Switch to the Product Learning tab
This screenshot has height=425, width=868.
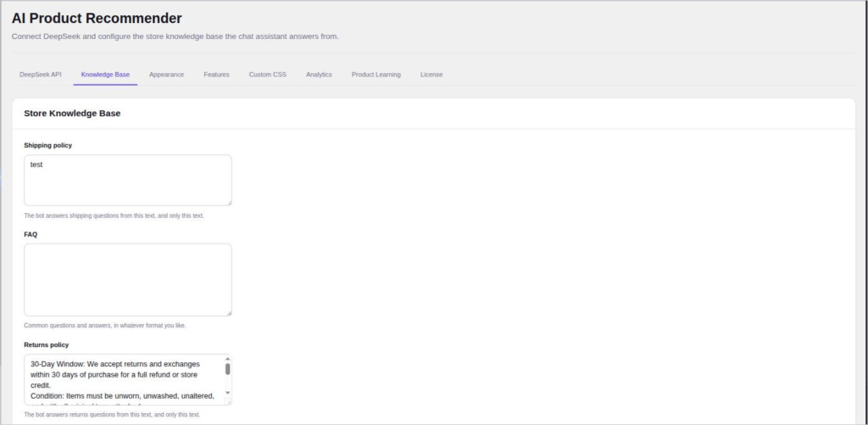coord(376,75)
